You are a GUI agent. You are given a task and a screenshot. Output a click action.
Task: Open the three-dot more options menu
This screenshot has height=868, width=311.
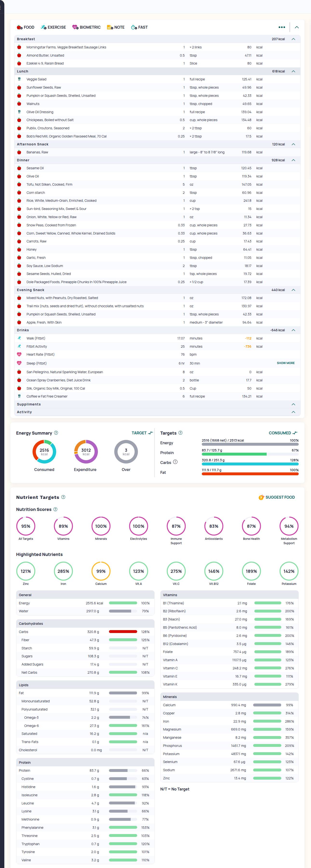point(282,27)
